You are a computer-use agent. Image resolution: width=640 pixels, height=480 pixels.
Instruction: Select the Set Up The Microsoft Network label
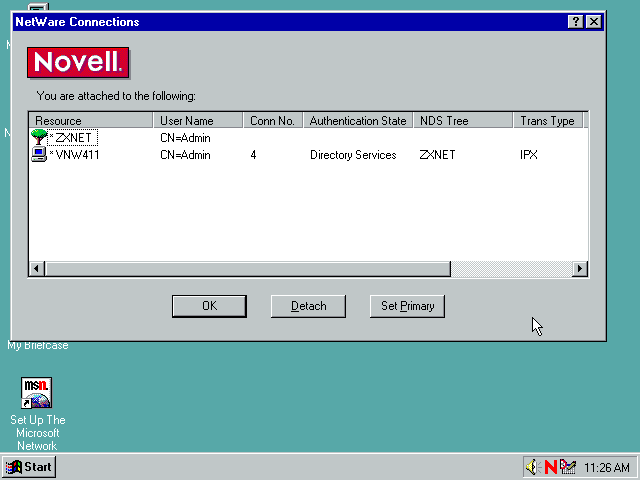coord(38,433)
